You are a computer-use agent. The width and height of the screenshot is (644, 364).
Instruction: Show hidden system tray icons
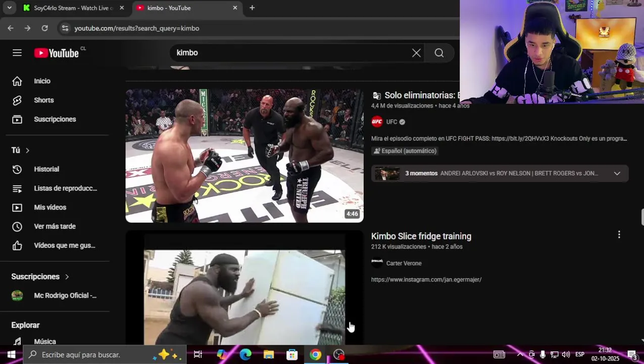[520, 355]
